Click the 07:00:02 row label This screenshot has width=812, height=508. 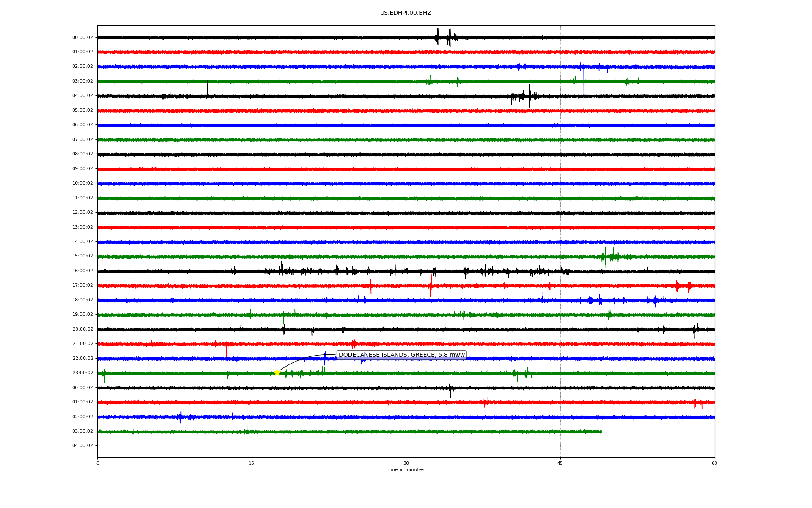tap(82, 139)
